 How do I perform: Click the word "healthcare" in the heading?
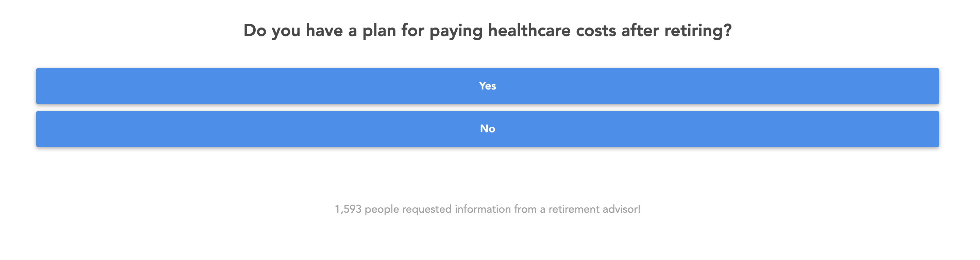pos(529,30)
